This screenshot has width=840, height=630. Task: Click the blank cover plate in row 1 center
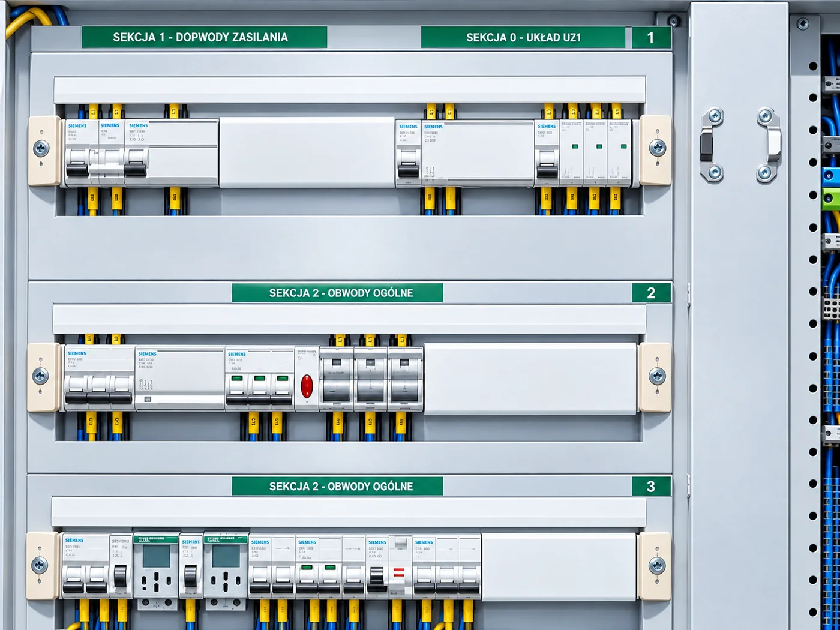(x=307, y=152)
